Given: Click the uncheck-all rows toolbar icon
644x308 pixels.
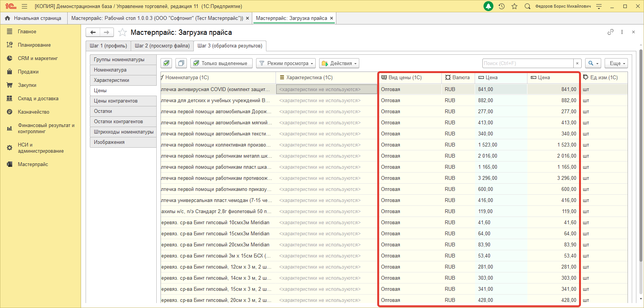Looking at the screenshot, I should (181, 63).
